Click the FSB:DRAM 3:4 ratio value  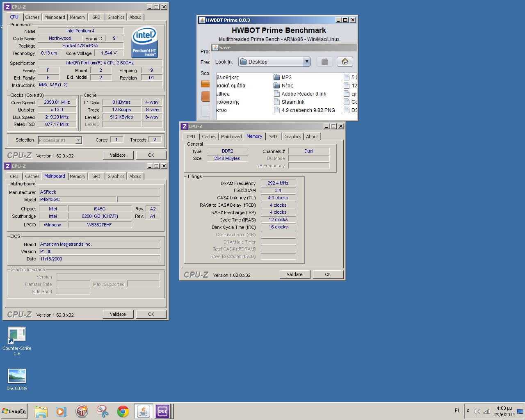pos(278,190)
